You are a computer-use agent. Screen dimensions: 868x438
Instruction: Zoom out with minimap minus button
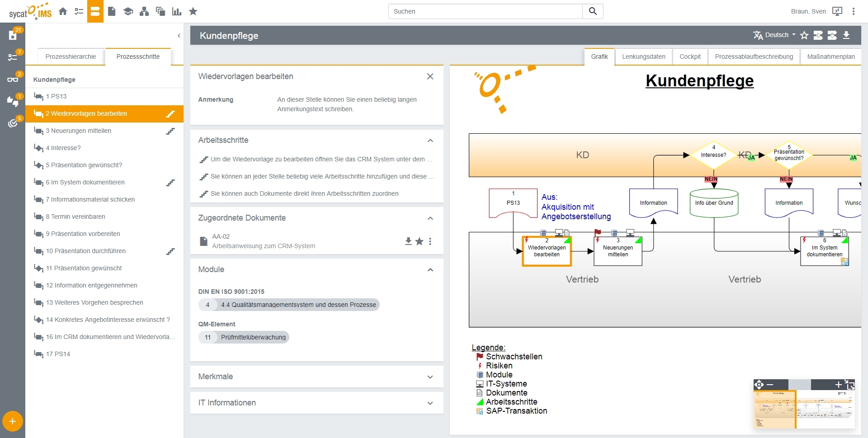(770, 385)
